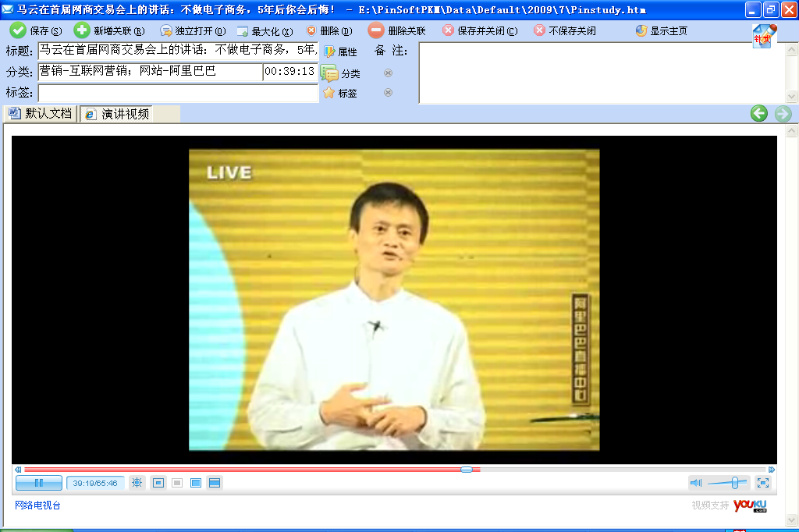Toggle video fullscreen mode
Viewport: 799px width, 532px height.
(x=762, y=483)
